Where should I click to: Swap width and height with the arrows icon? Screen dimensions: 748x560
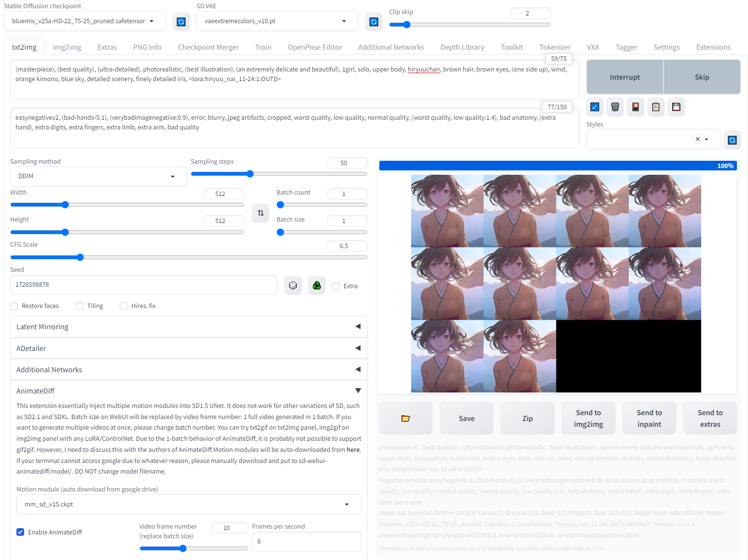coord(260,213)
